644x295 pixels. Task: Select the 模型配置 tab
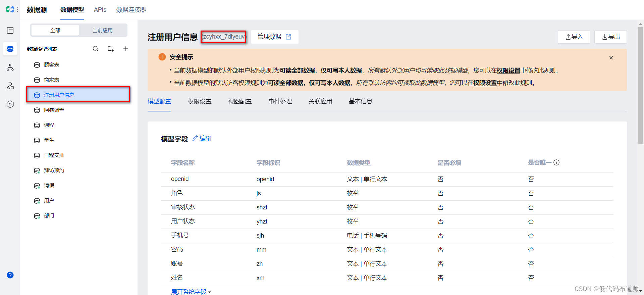point(159,101)
